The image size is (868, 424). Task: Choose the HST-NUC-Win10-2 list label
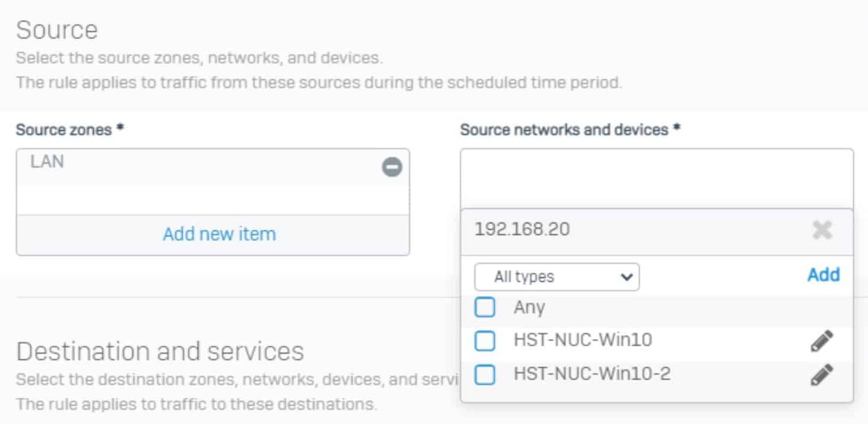tap(592, 374)
